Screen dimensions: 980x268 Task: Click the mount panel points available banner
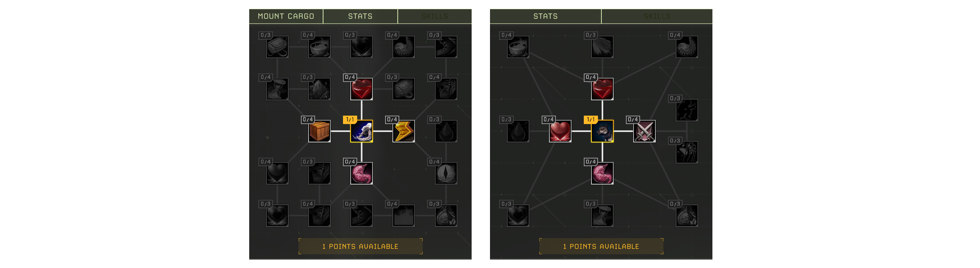point(360,246)
